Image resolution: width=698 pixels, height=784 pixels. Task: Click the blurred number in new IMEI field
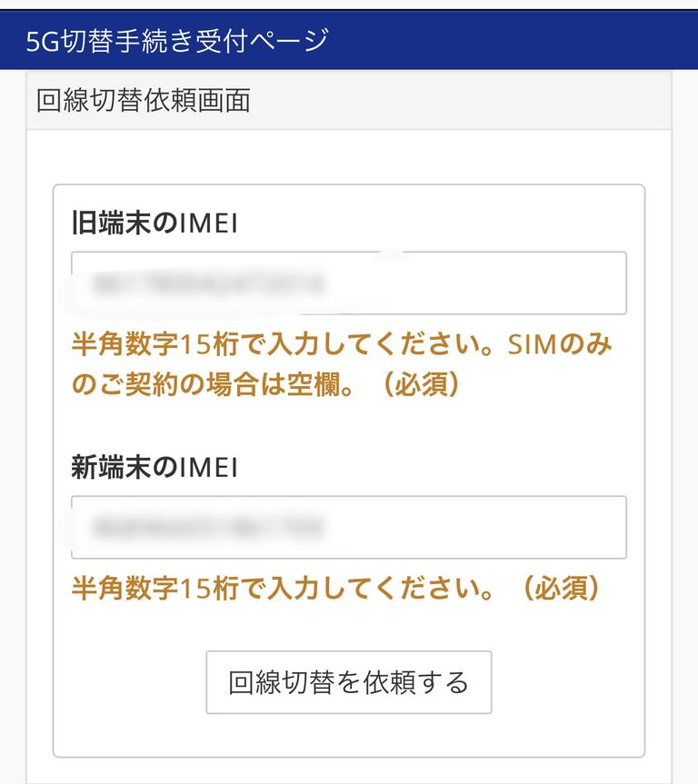208,528
